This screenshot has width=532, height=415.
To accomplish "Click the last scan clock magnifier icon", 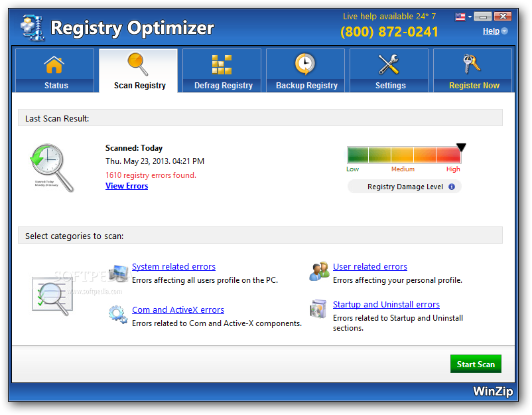I will (52, 168).
